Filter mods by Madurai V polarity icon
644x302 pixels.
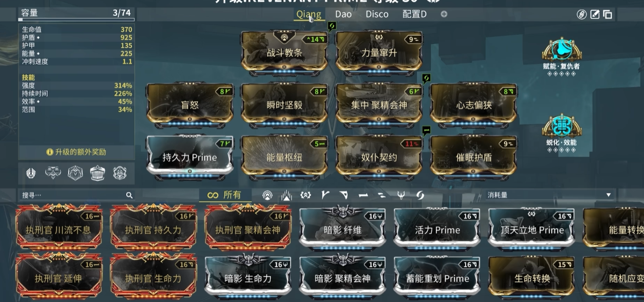click(x=325, y=195)
